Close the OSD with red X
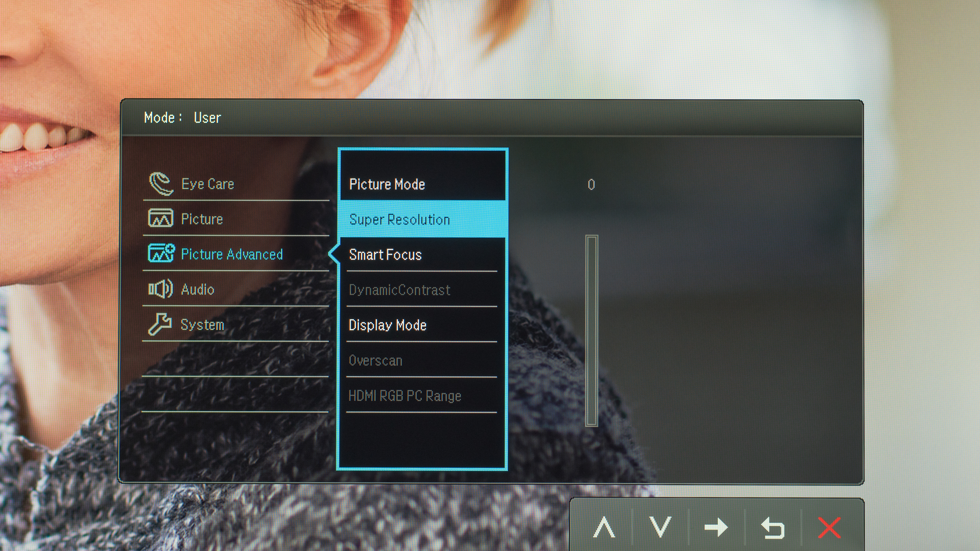The width and height of the screenshot is (980, 551). click(829, 528)
